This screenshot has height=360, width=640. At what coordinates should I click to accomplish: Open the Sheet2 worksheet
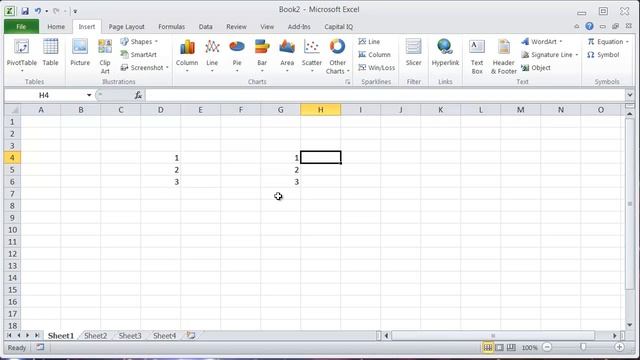click(x=96, y=336)
